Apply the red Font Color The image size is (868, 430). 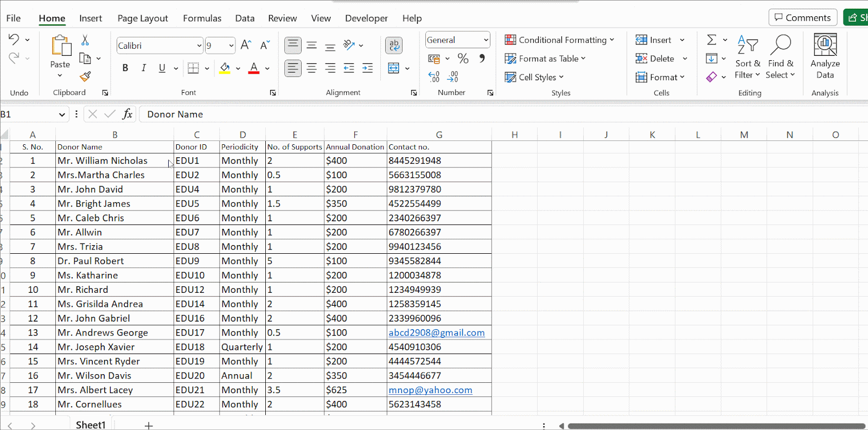[253, 68]
